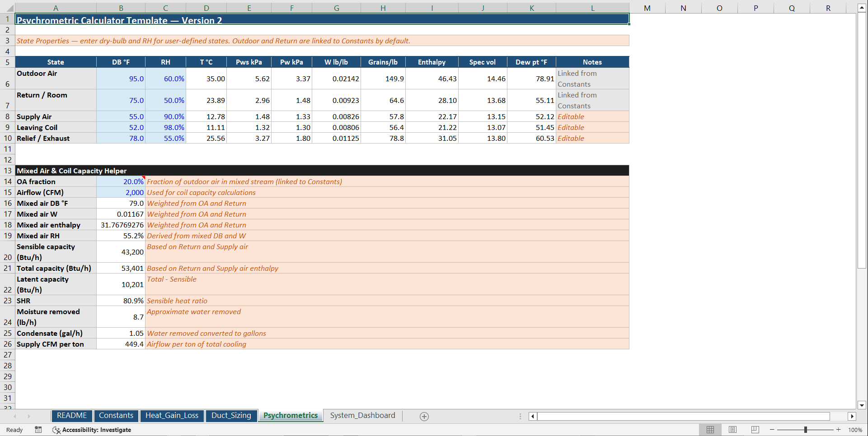Open the Duct_Sizing worksheet

tap(231, 415)
